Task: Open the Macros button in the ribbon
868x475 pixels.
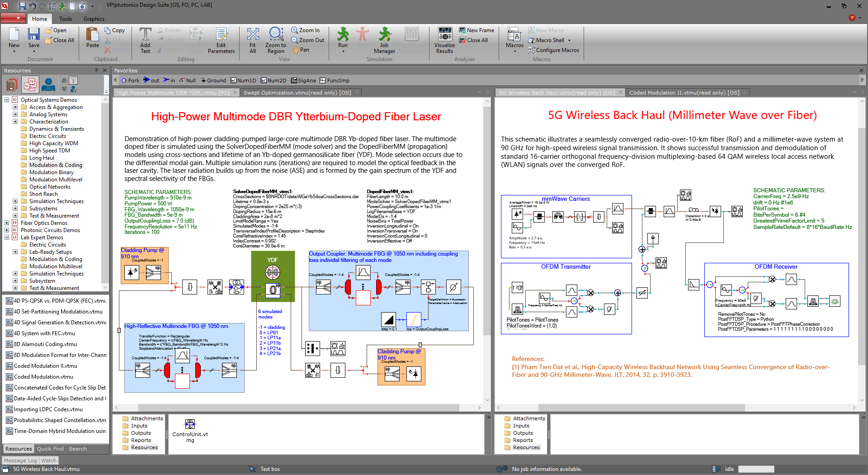Action: [x=514, y=40]
